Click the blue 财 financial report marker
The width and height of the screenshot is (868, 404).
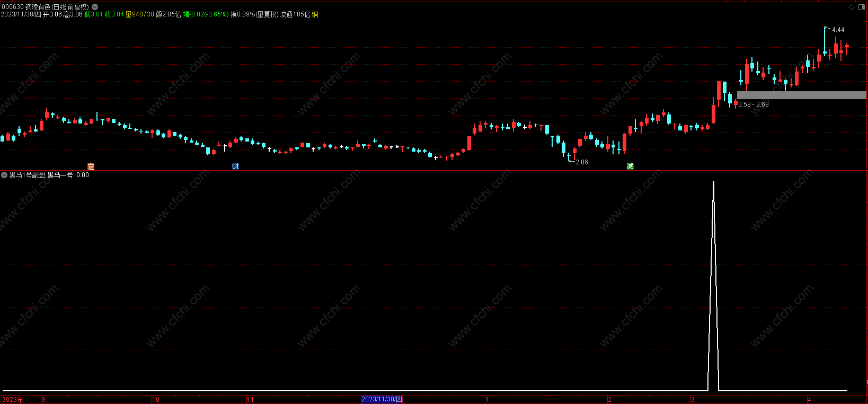pyautogui.click(x=235, y=166)
